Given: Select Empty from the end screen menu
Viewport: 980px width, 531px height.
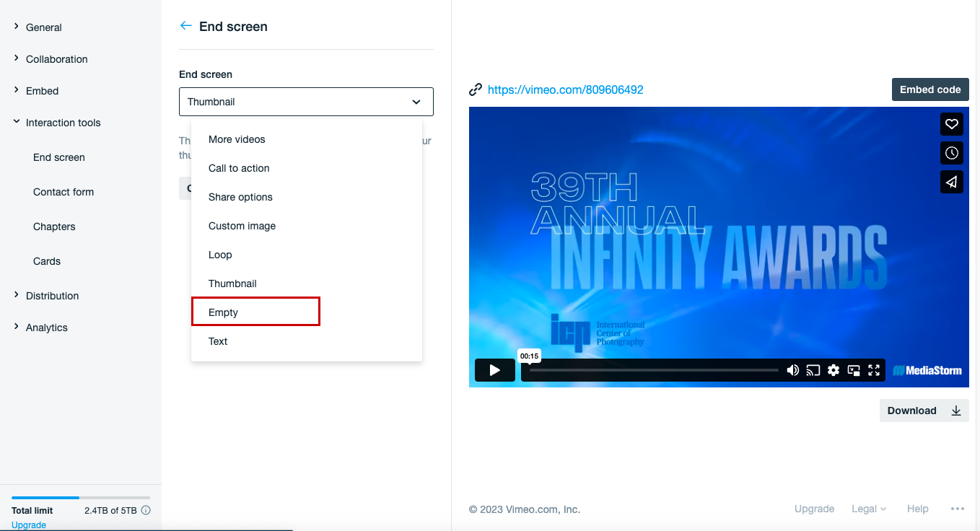Looking at the screenshot, I should (255, 311).
